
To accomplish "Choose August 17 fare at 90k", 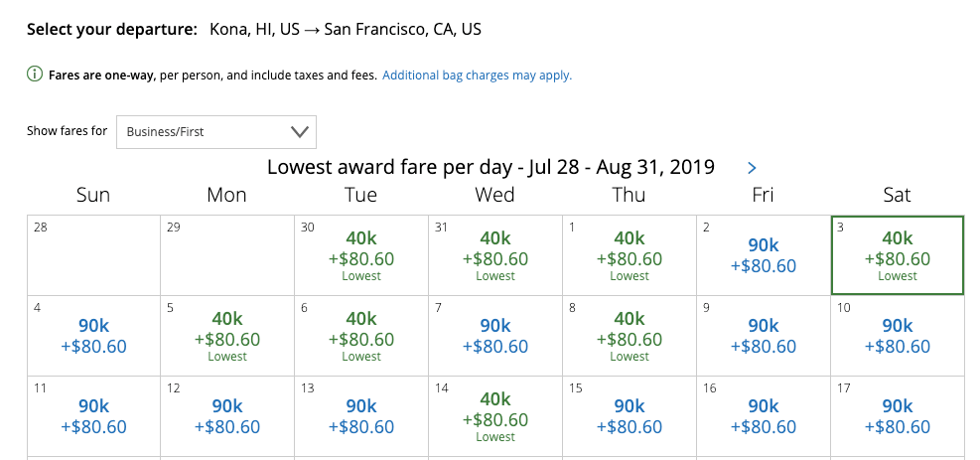I will (x=897, y=416).
